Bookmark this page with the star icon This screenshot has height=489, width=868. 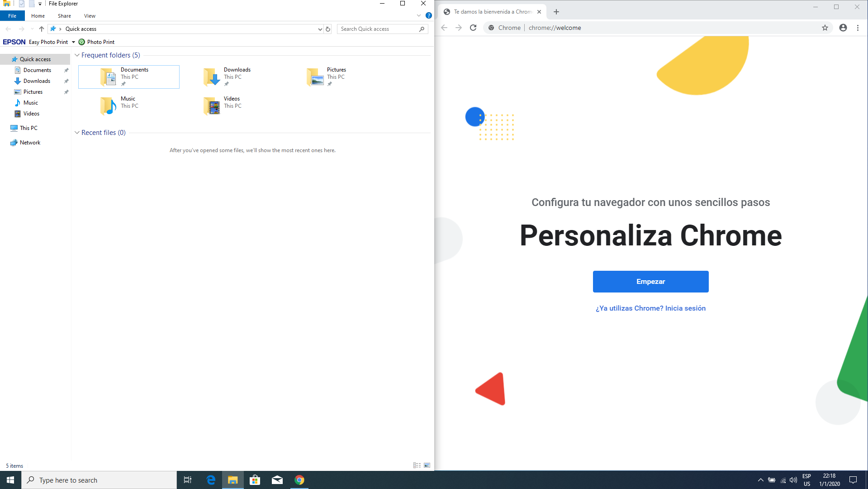pos(825,28)
